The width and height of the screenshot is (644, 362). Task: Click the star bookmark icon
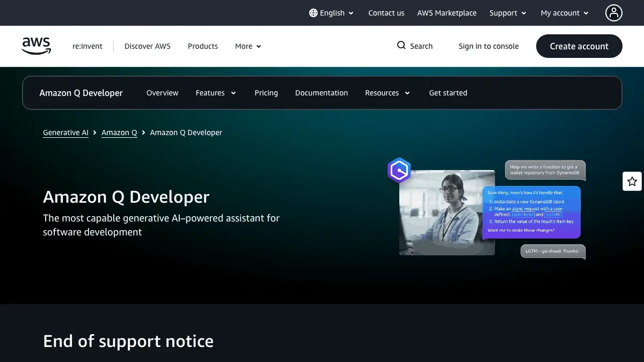[632, 181]
